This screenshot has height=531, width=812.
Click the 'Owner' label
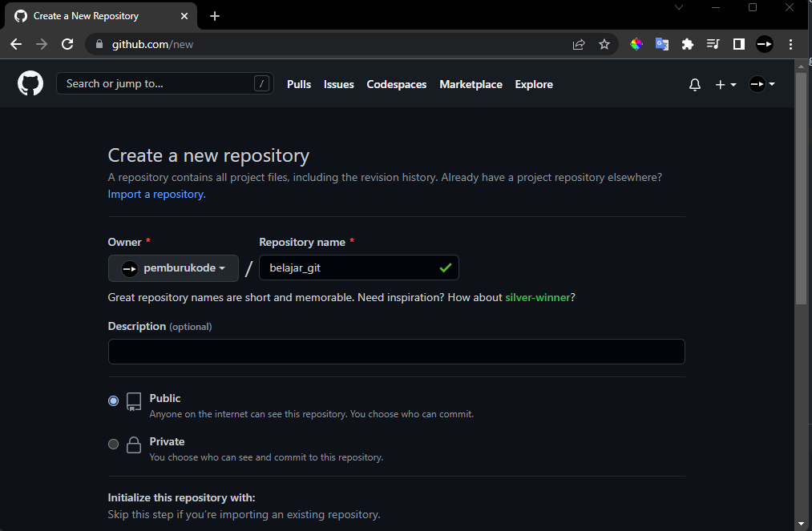(124, 242)
